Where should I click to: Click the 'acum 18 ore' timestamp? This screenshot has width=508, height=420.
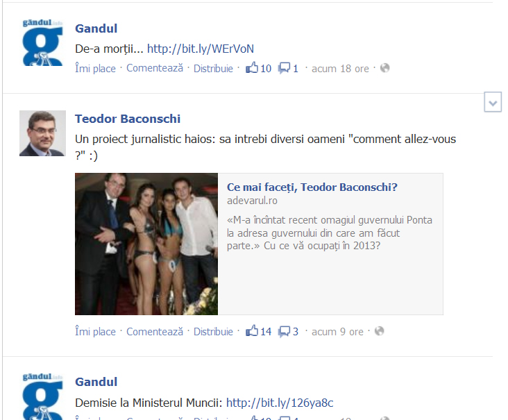[x=340, y=68]
